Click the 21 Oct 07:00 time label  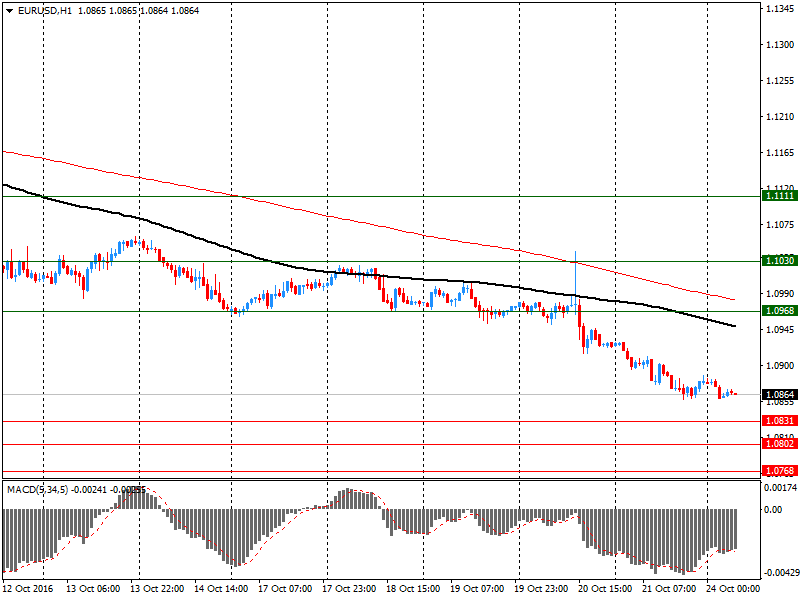669,589
